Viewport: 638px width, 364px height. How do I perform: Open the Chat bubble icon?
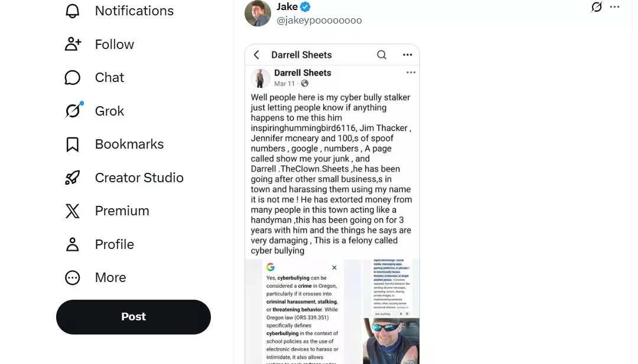click(73, 78)
